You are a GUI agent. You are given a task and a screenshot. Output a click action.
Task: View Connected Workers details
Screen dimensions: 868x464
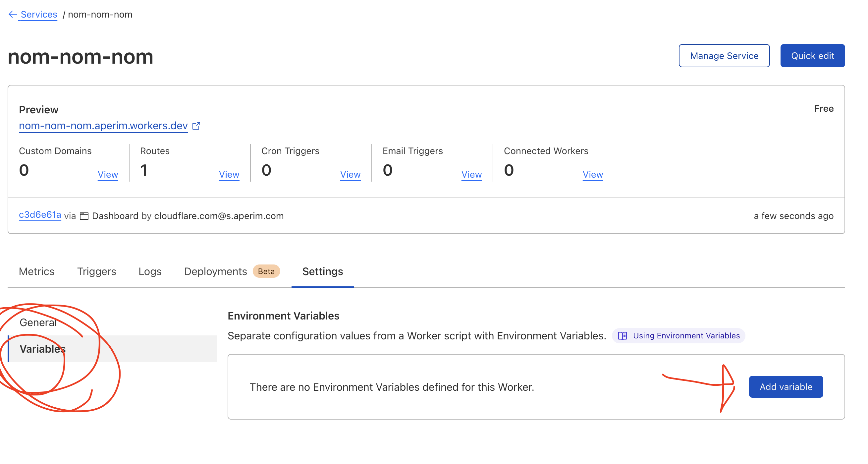coord(592,174)
